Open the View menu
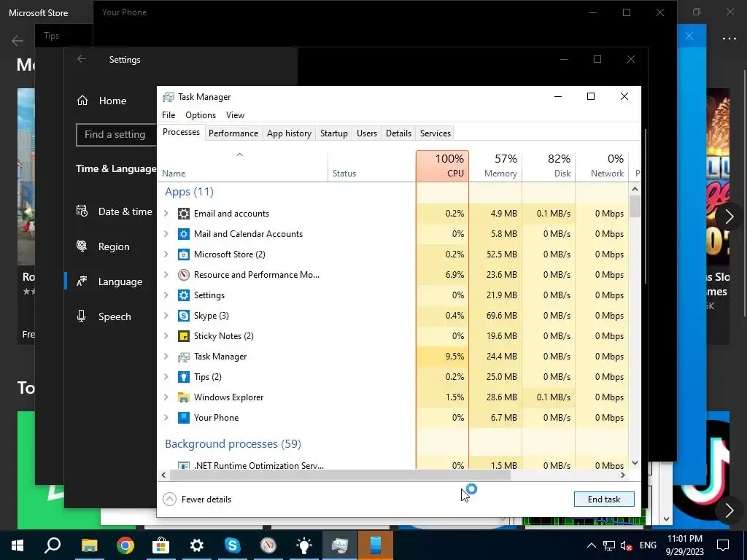The width and height of the screenshot is (747, 560). [x=235, y=115]
